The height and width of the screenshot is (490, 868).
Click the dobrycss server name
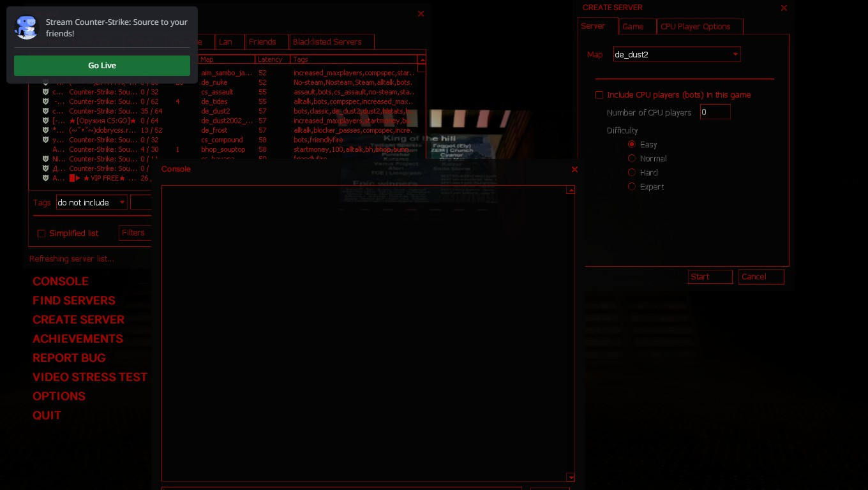(x=103, y=130)
